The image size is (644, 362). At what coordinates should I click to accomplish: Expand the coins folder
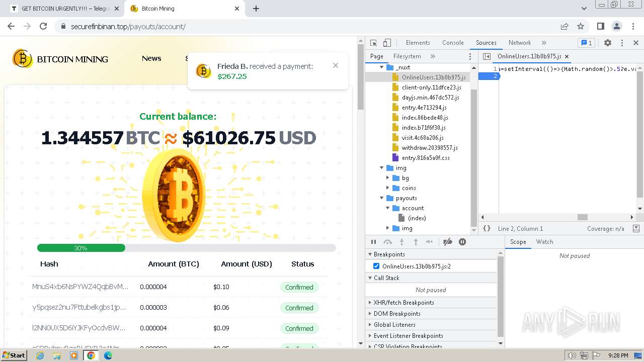388,188
